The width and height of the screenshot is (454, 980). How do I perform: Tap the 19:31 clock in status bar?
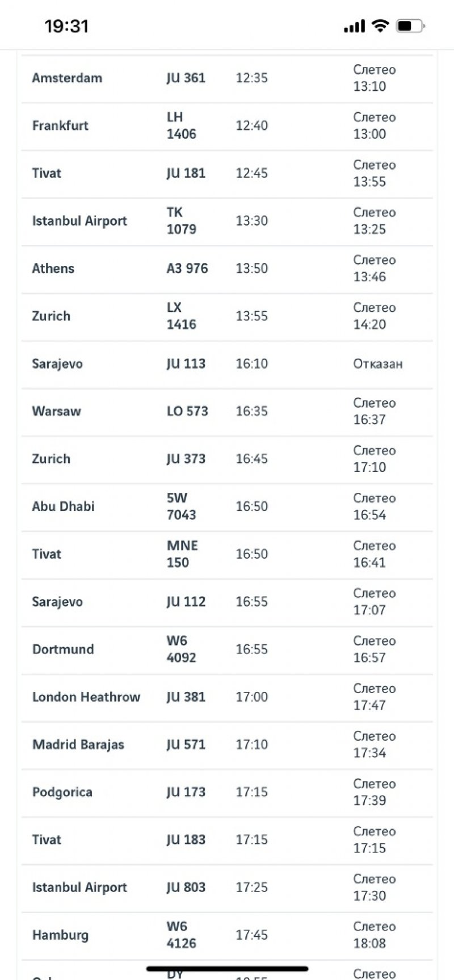[x=66, y=26]
